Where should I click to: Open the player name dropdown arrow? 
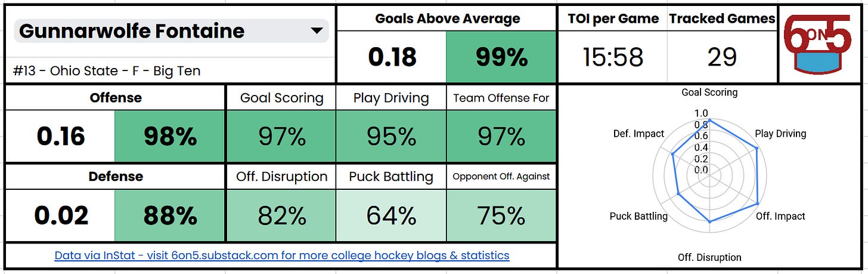(x=317, y=32)
